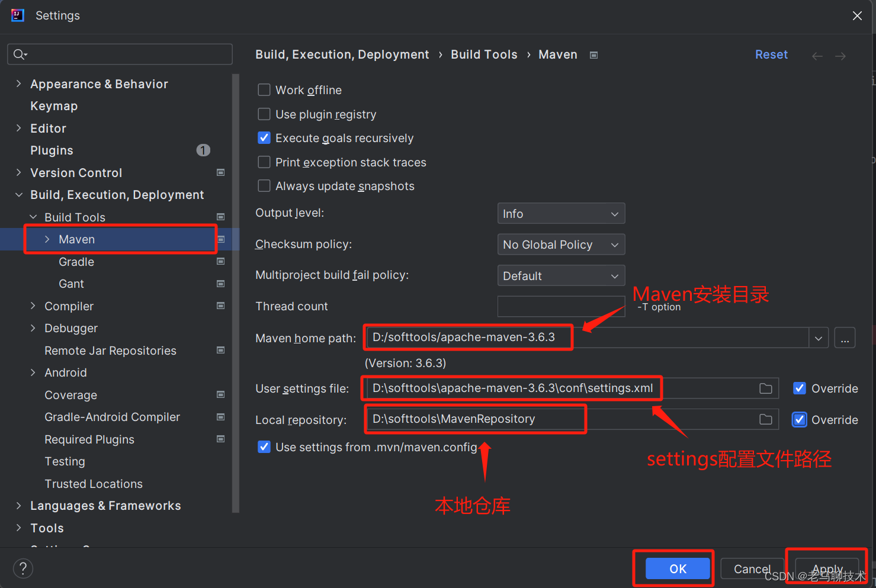The width and height of the screenshot is (876, 588).
Task: Enable Always update snapshots checkbox
Action: pyautogui.click(x=264, y=186)
